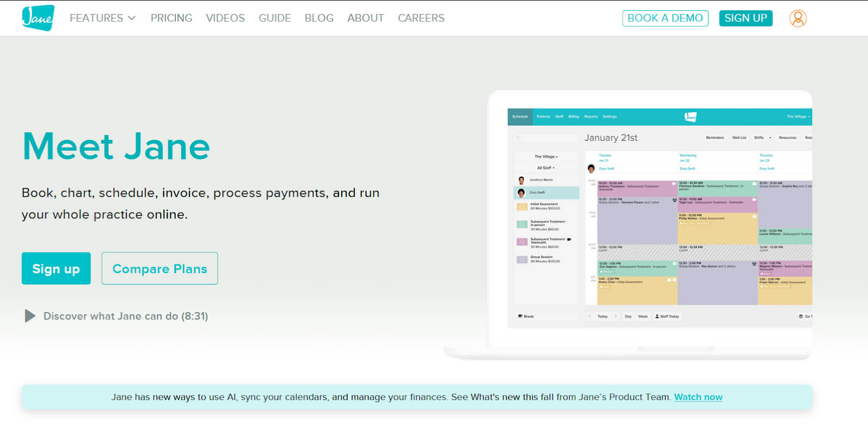
Task: Click yellow Initial Assessment swatch in preview
Action: tap(522, 206)
